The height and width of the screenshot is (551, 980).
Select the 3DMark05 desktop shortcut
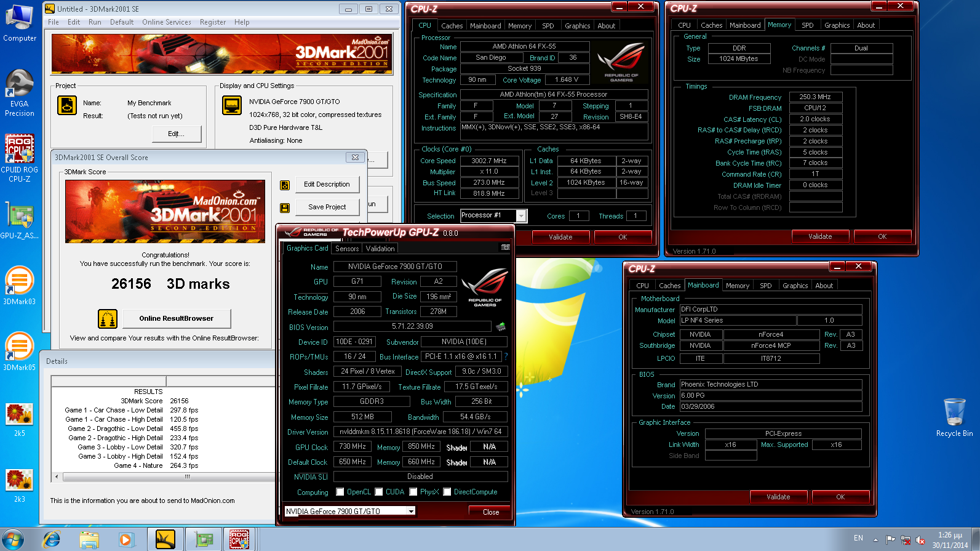[20, 351]
